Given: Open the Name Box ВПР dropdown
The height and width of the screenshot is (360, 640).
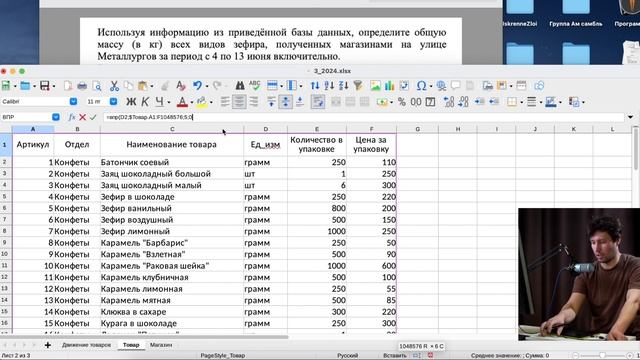Looking at the screenshot, I should (56, 117).
